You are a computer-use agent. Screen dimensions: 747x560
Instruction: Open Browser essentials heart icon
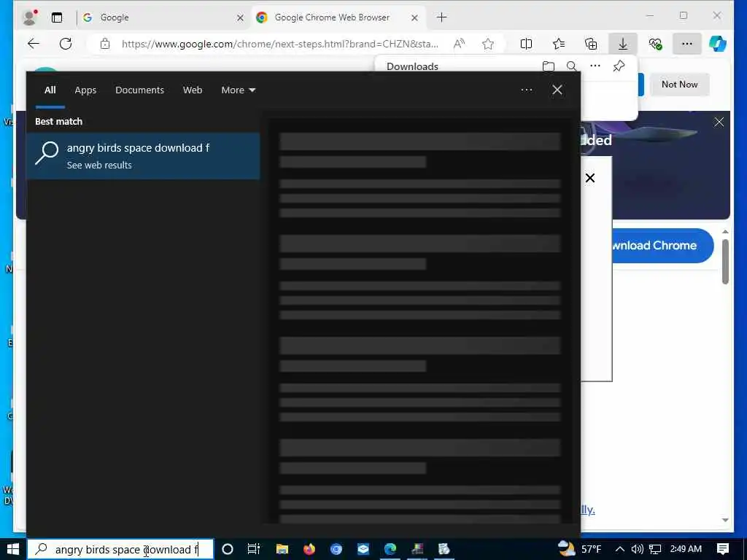[656, 44]
